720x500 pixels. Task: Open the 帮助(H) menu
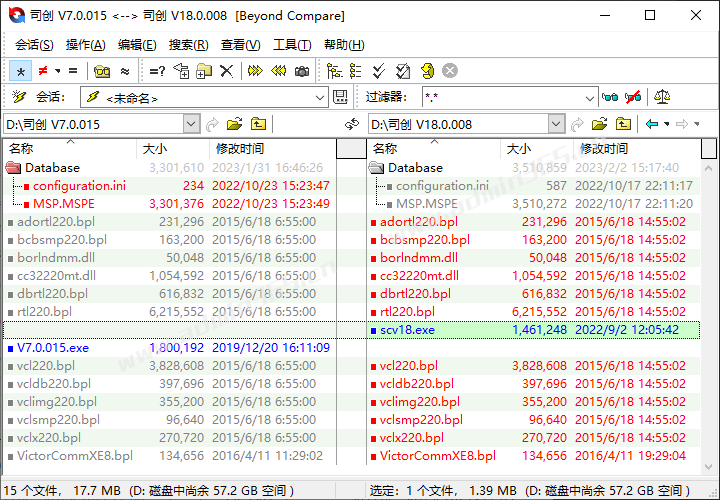coord(344,45)
